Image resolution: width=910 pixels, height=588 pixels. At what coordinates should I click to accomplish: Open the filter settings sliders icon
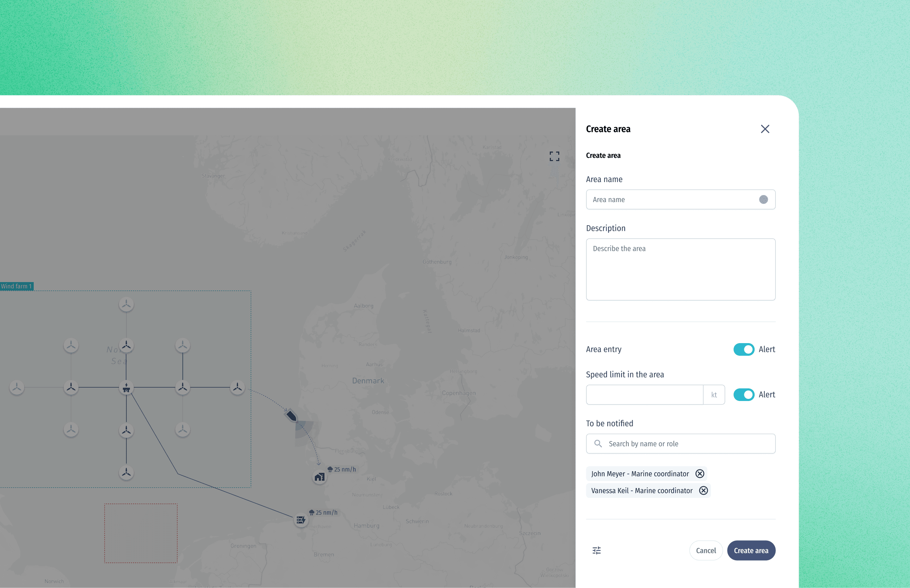[x=596, y=550]
